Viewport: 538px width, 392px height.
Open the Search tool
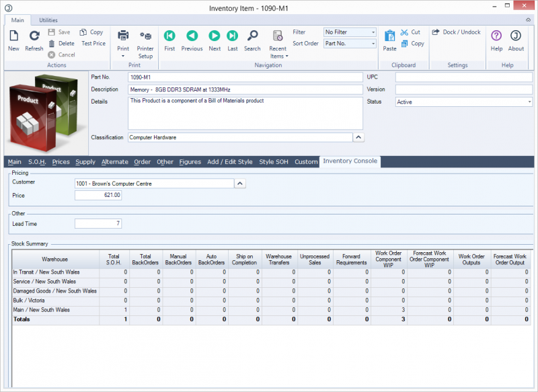[x=253, y=40]
